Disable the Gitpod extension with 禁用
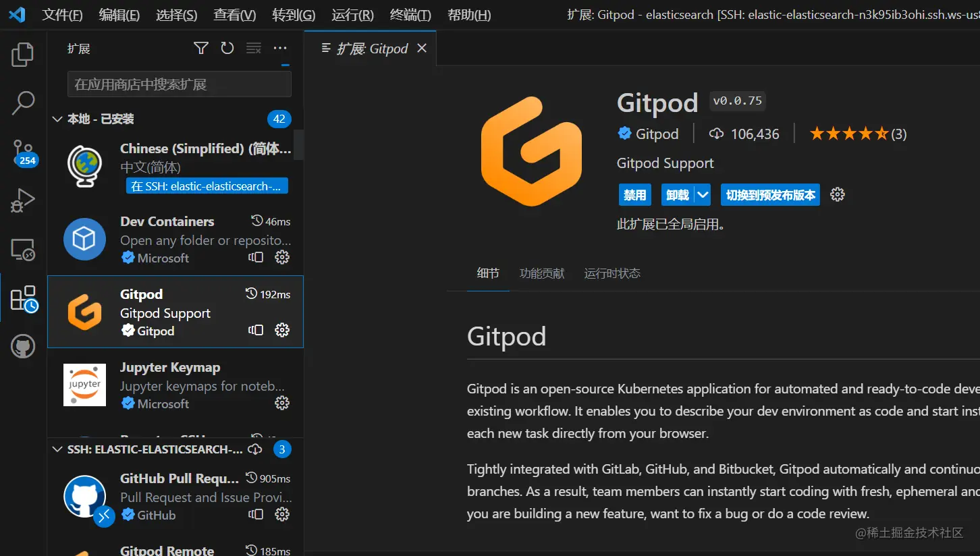Image resolution: width=980 pixels, height=556 pixels. tap(634, 194)
